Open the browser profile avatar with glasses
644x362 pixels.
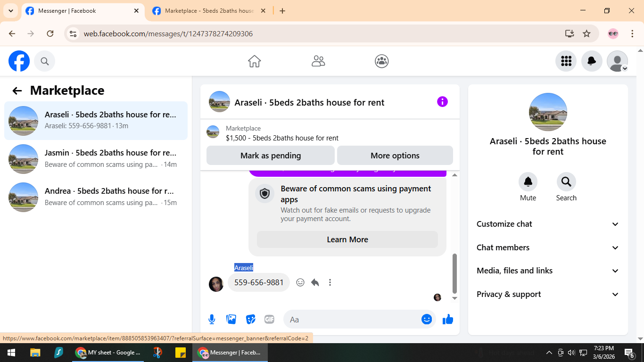(x=613, y=33)
